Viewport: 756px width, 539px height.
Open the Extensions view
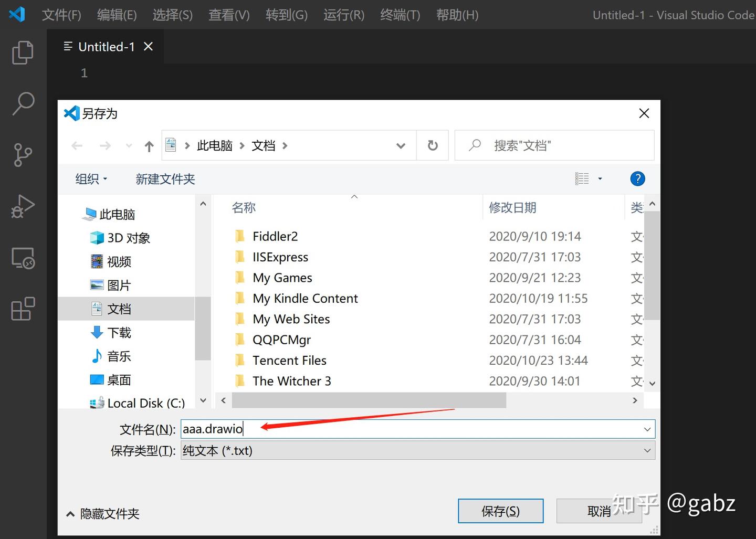23,309
